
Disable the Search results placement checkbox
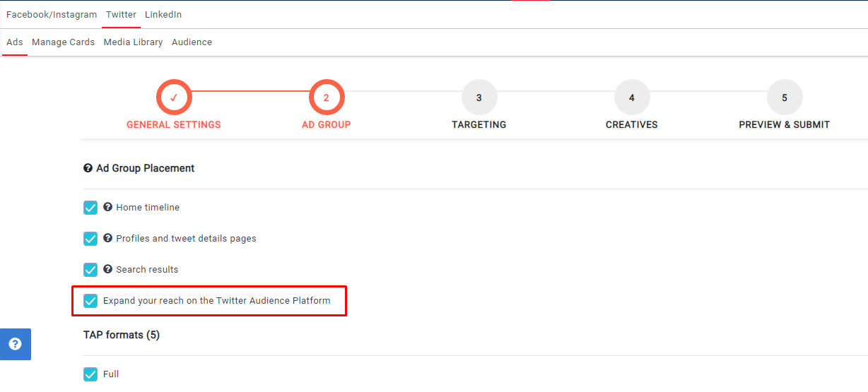[x=90, y=270]
